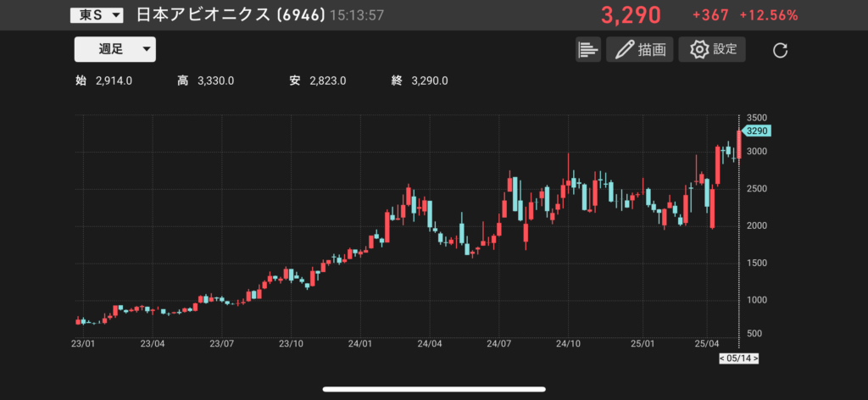Click the high price 3,330.0 value

pos(215,81)
